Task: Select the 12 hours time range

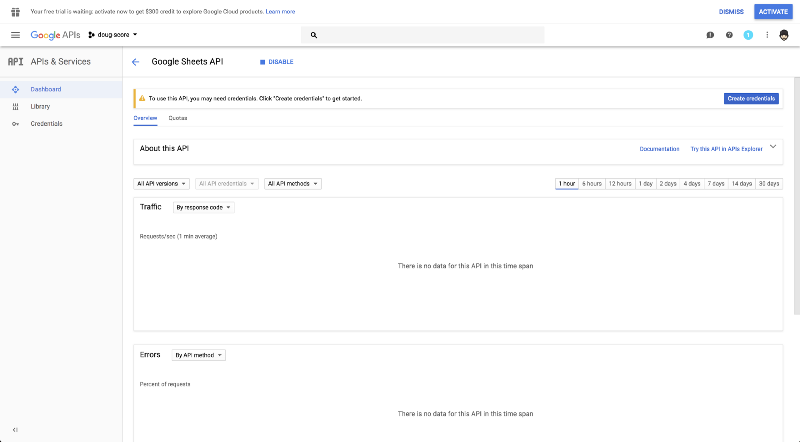Action: tap(620, 184)
